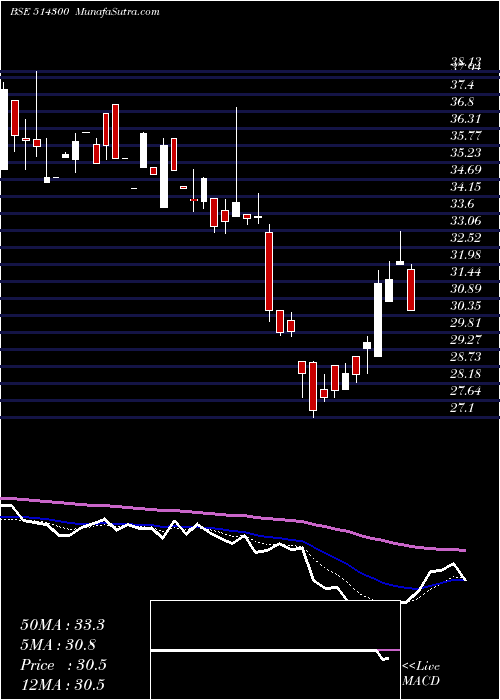Click the <<Live MACD label
Screen dimensions: 500x700
(421, 674)
